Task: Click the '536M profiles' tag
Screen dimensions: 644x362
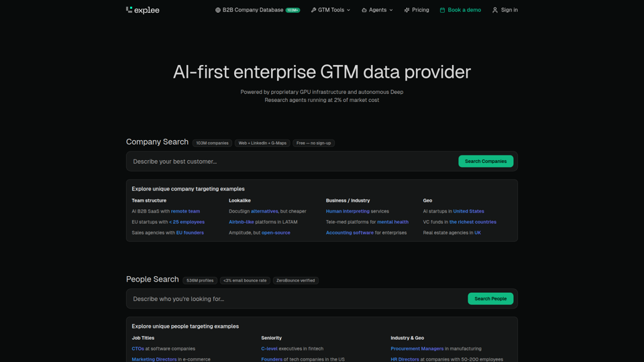Action: (200, 281)
